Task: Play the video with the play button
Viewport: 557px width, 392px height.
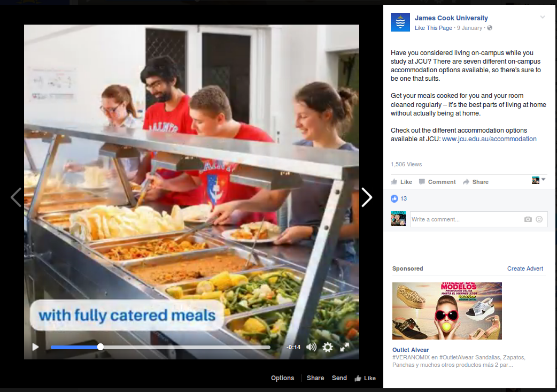Action: (x=36, y=347)
